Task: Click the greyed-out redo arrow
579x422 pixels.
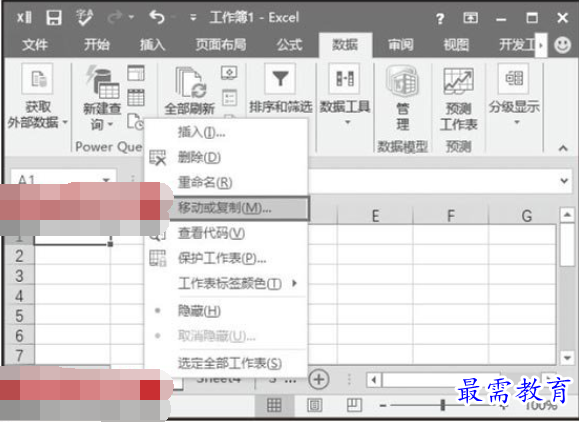Action: (x=115, y=17)
